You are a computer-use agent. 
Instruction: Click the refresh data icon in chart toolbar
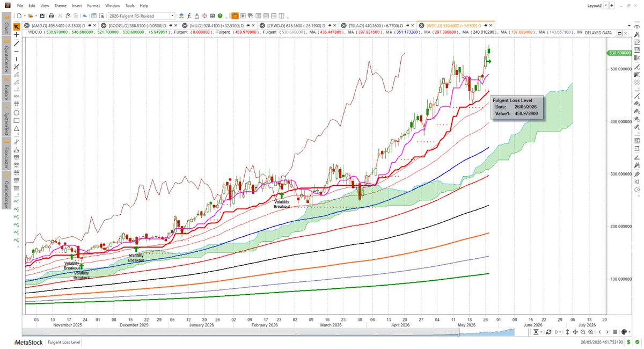[548, 332]
